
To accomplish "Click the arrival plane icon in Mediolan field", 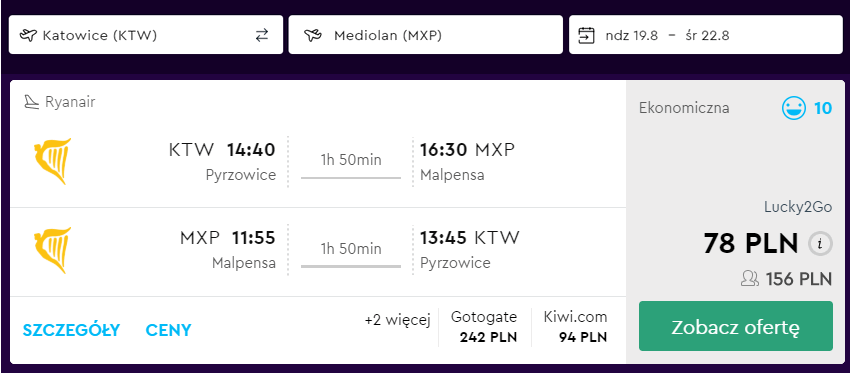I will pos(313,36).
